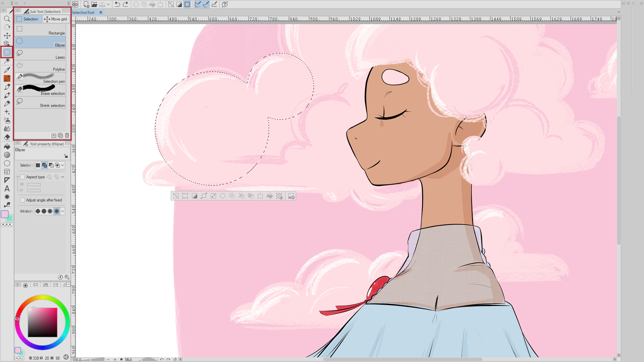Delete sub tool with trash icon
The image size is (644, 362).
point(67,135)
